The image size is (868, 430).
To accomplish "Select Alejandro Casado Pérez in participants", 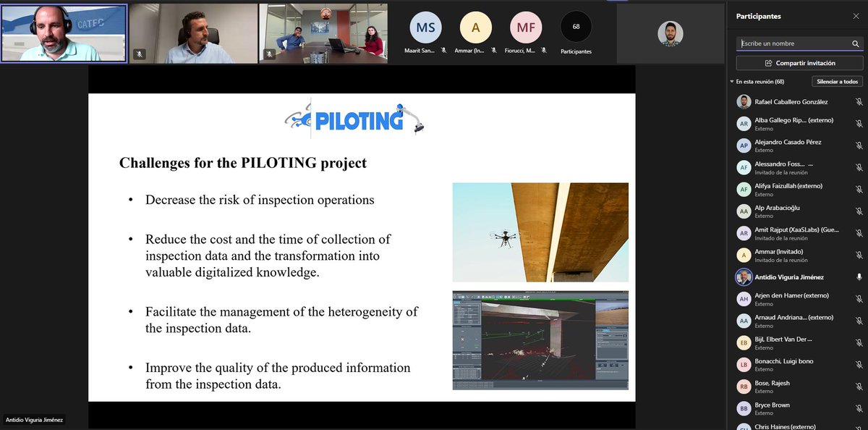I will point(799,146).
